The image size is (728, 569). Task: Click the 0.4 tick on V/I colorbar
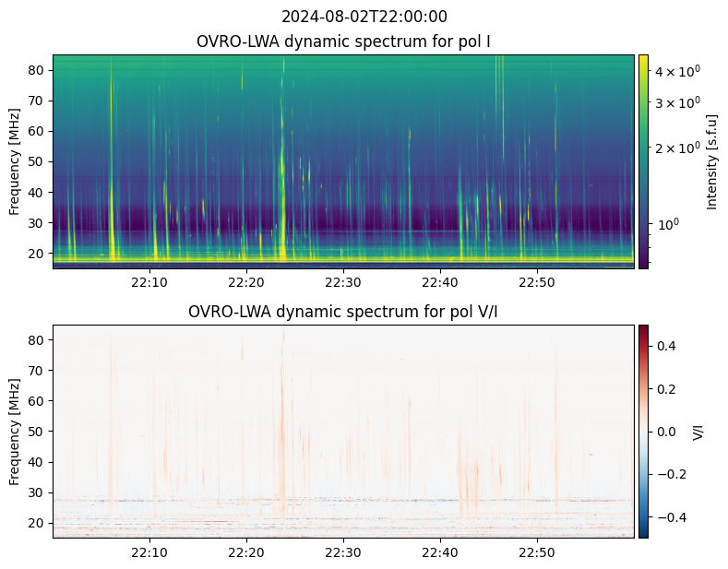tap(667, 346)
